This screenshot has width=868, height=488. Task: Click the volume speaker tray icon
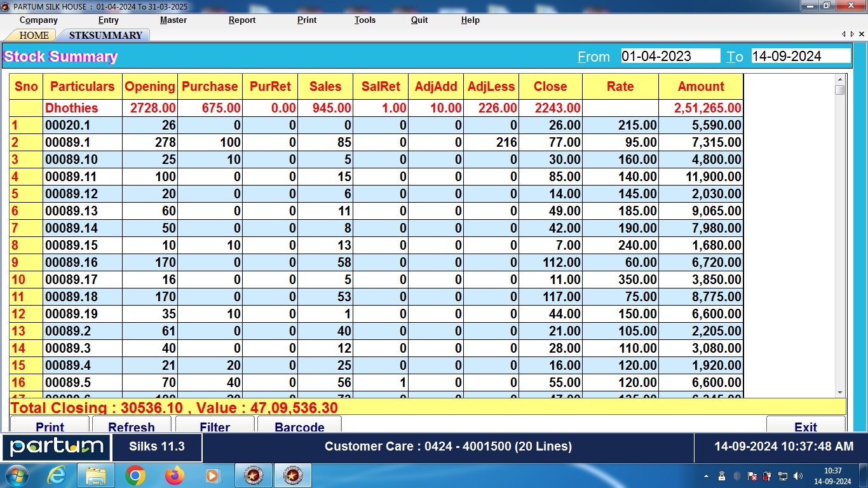[x=798, y=476]
